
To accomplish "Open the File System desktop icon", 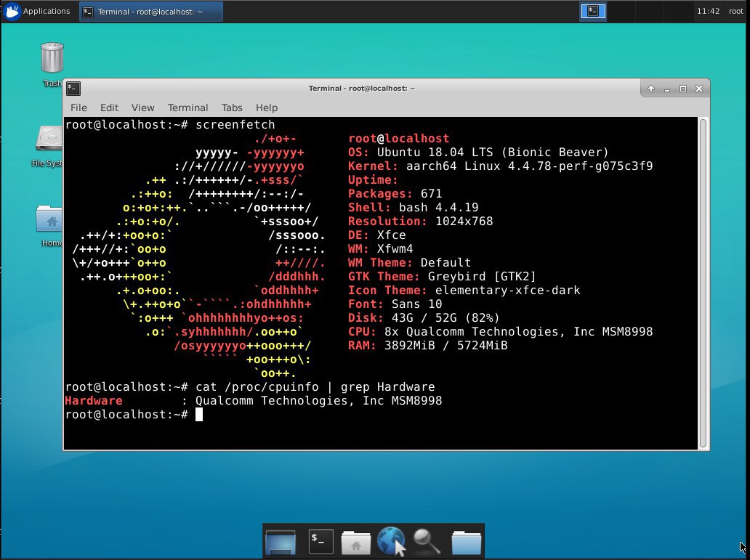I will 48,146.
